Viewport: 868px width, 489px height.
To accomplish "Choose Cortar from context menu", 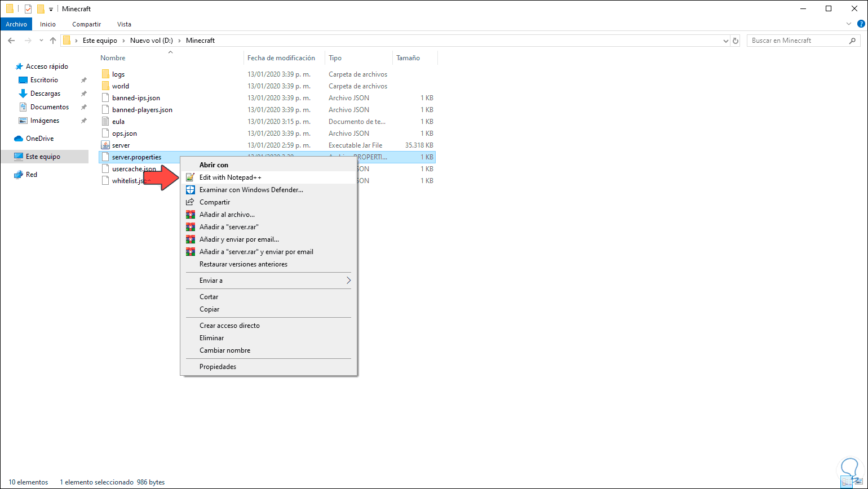I will [x=268, y=297].
